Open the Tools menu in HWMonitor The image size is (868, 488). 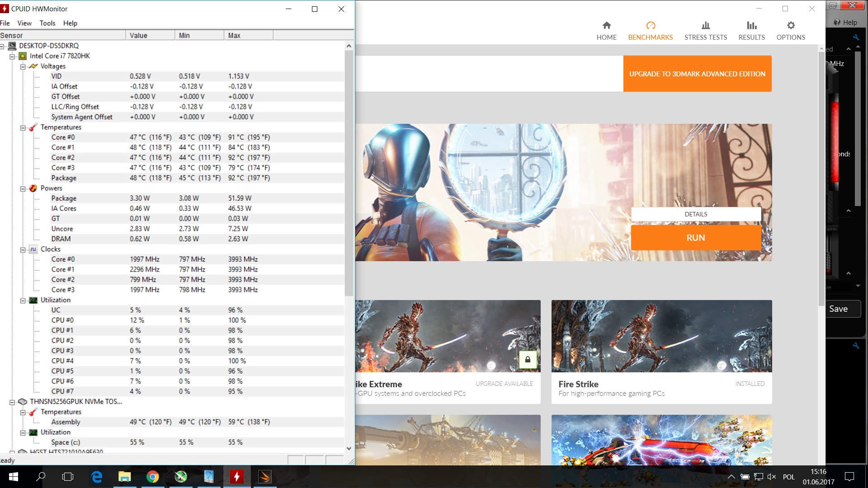[x=47, y=23]
